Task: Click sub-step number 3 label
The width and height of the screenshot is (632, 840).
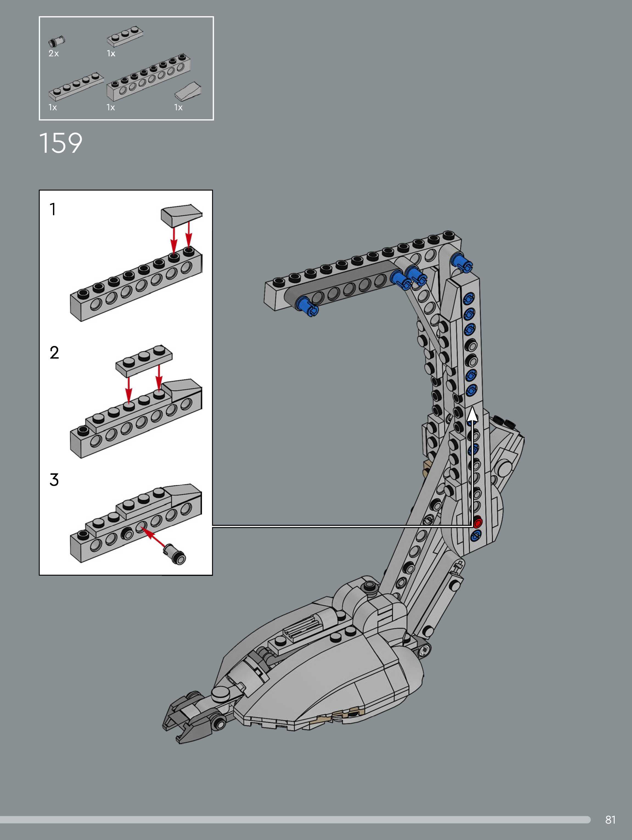Action: click(54, 480)
